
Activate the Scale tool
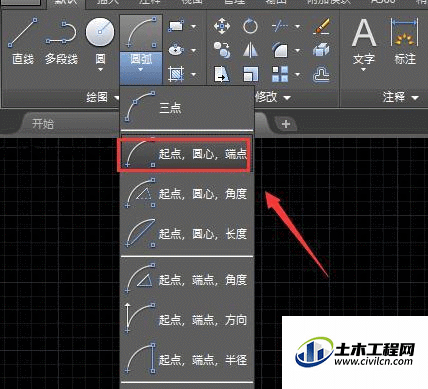250,74
